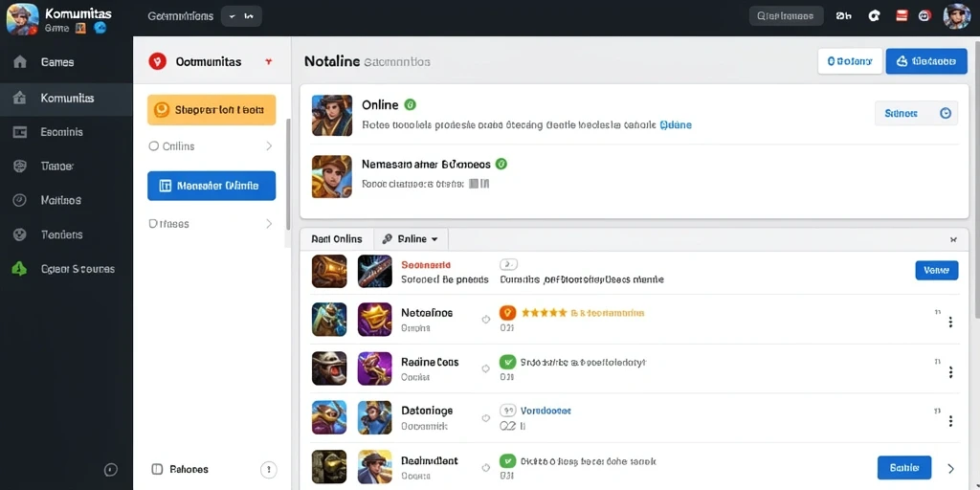980x490 pixels.
Task: Click the green Cgent Scources icon
Action: (x=20, y=269)
